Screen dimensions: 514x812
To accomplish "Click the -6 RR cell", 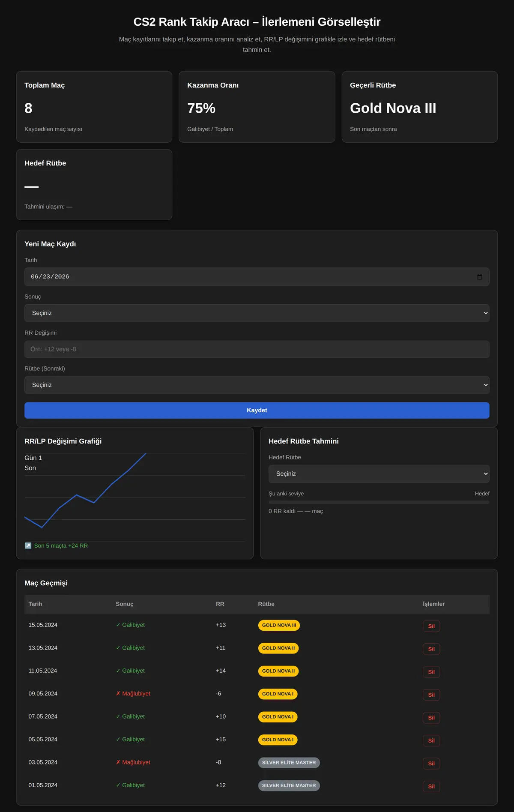I will tap(218, 694).
